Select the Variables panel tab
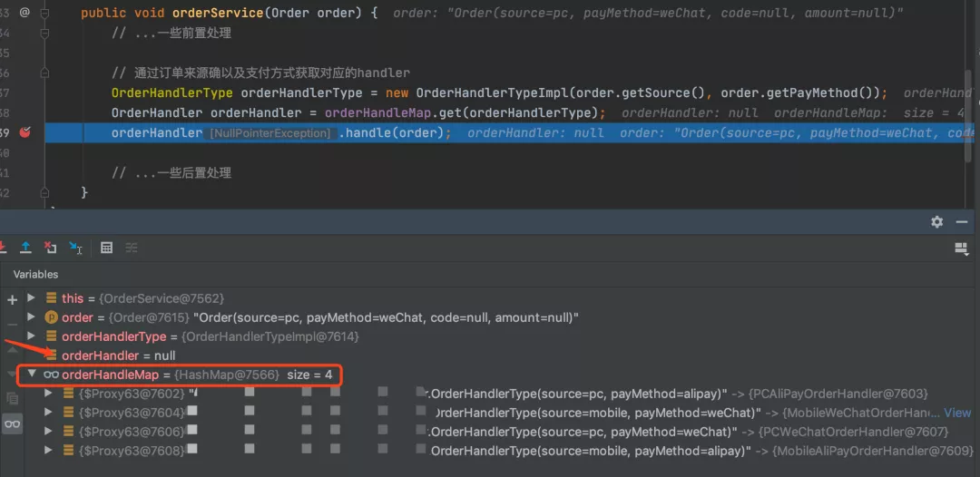Viewport: 980px width, 477px height. point(35,274)
